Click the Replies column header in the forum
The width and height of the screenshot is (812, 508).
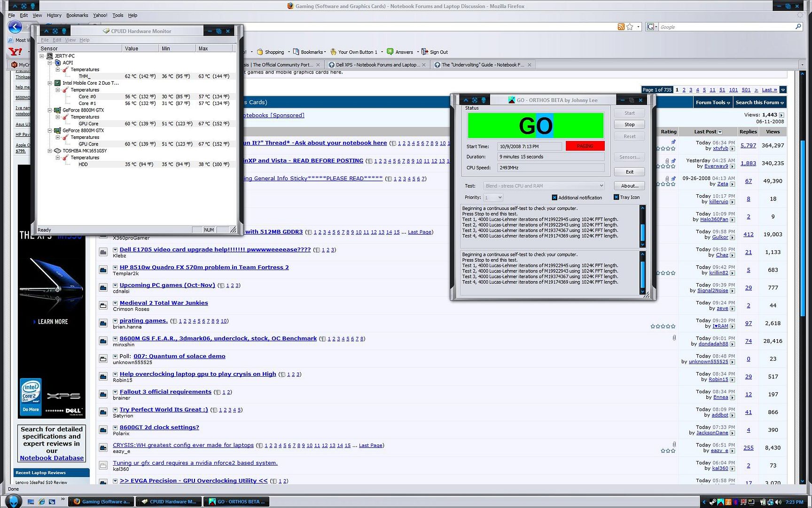click(x=748, y=132)
